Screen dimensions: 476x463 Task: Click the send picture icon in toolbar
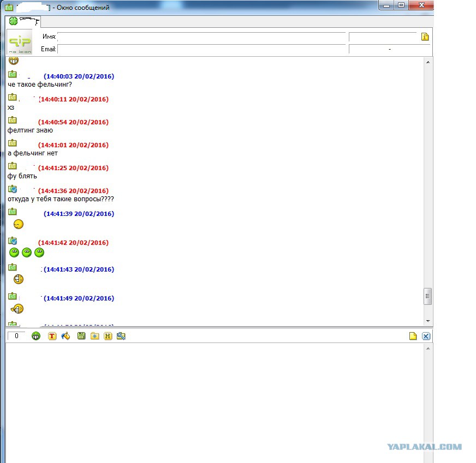pyautogui.click(x=121, y=336)
